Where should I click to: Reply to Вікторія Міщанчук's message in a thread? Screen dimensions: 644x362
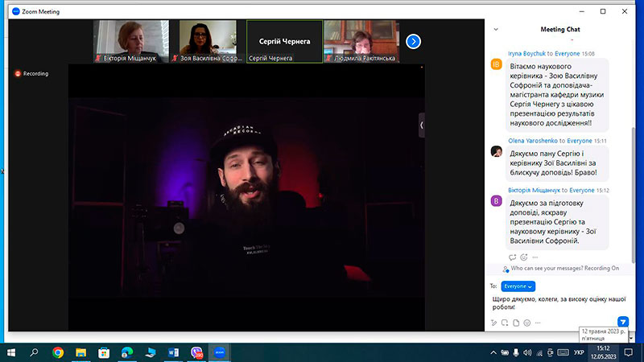click(512, 257)
